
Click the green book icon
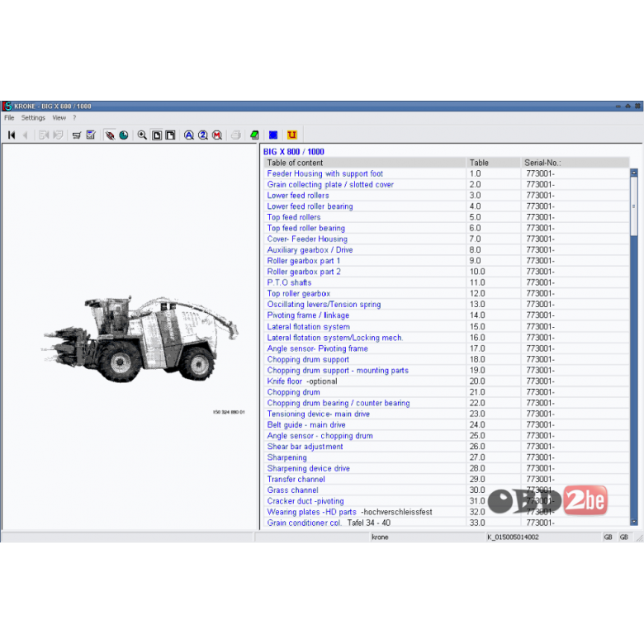pyautogui.click(x=254, y=135)
